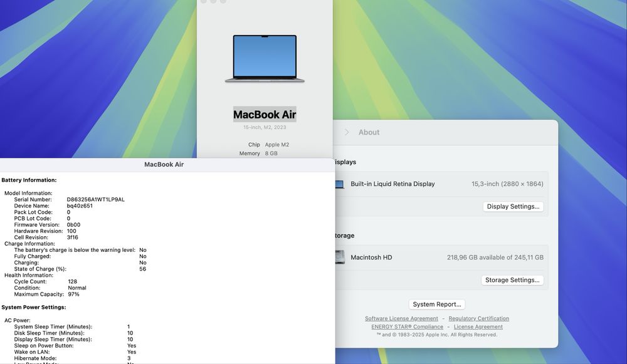The height and width of the screenshot is (364, 627).
Task: Click the '15-inch, M2, 2023' model text
Action: (265, 127)
